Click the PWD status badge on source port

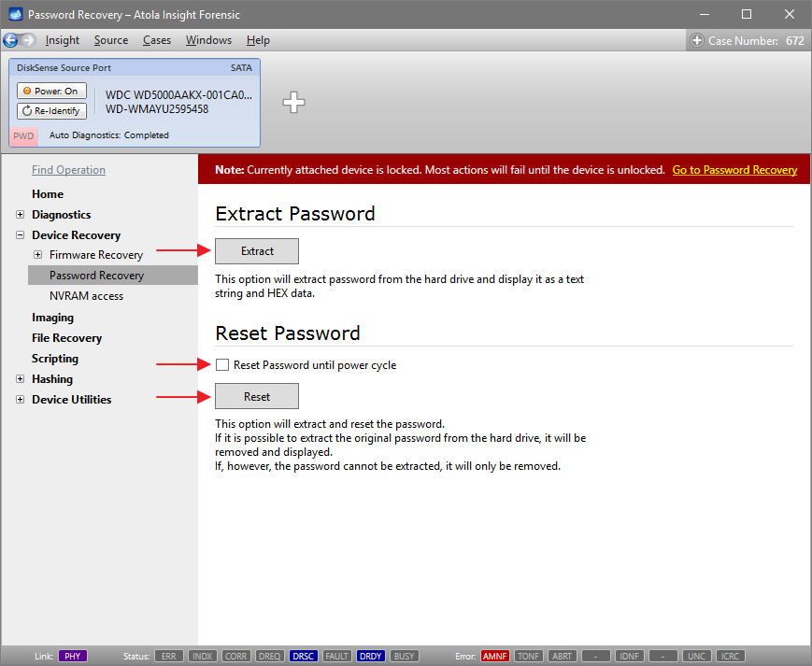tap(22, 135)
